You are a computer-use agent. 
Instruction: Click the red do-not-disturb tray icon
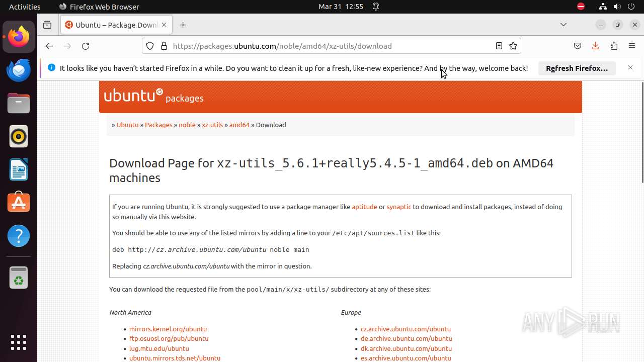[x=581, y=7]
